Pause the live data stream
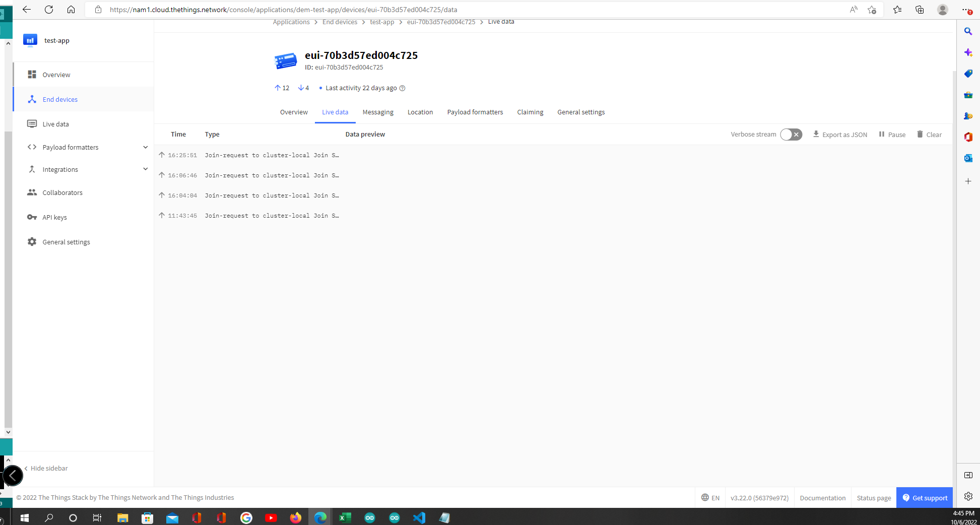 tap(892, 135)
